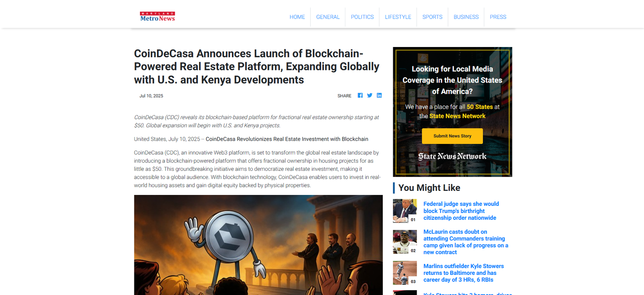This screenshot has width=644, height=295.
Task: Click the Submit News Story button
Action: coord(452,136)
